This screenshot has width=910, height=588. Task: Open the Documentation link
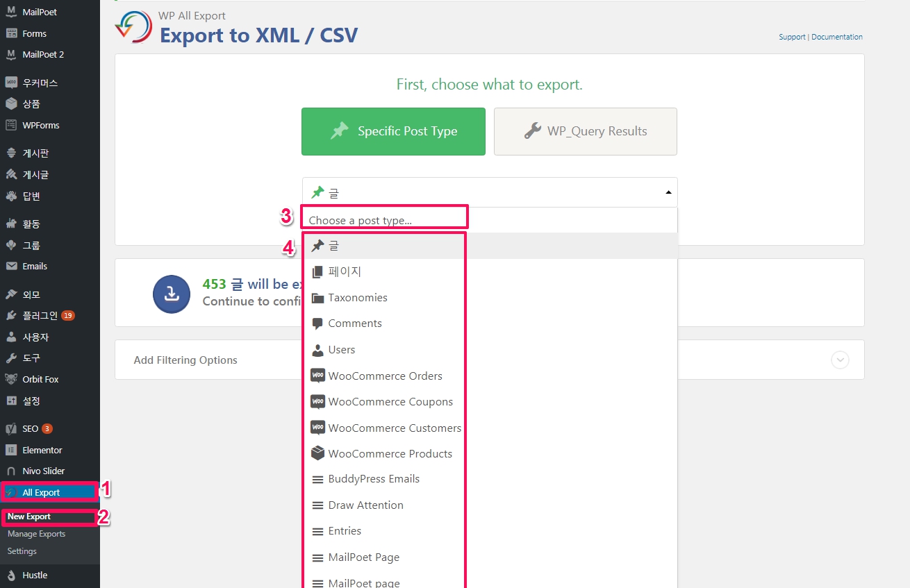click(836, 37)
